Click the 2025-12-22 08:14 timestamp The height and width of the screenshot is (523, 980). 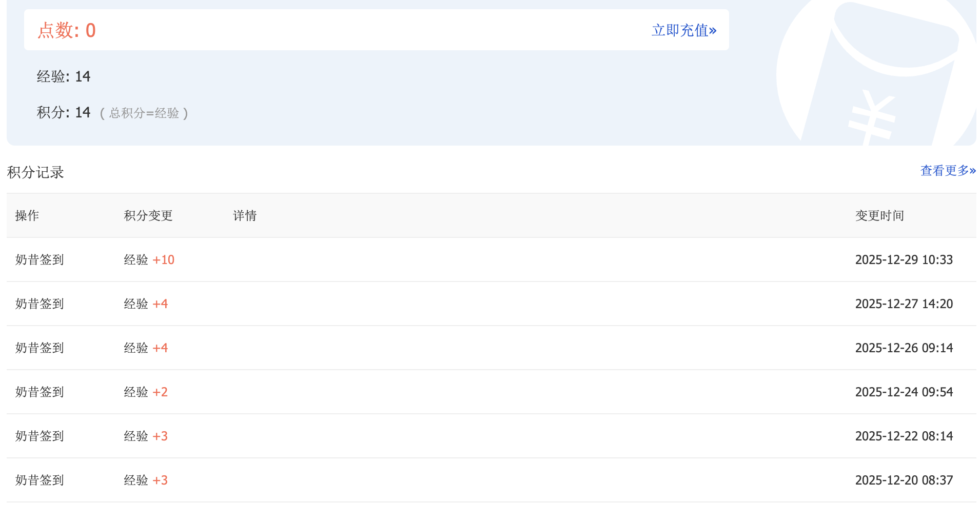click(904, 436)
